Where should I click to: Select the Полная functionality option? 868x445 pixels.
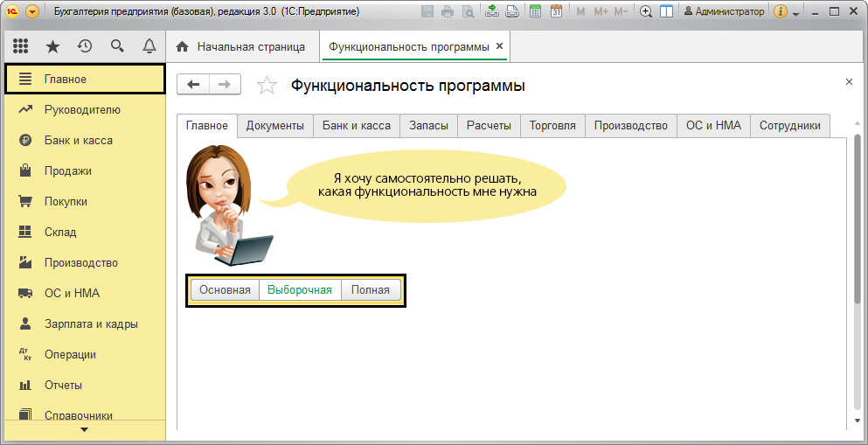click(x=371, y=290)
